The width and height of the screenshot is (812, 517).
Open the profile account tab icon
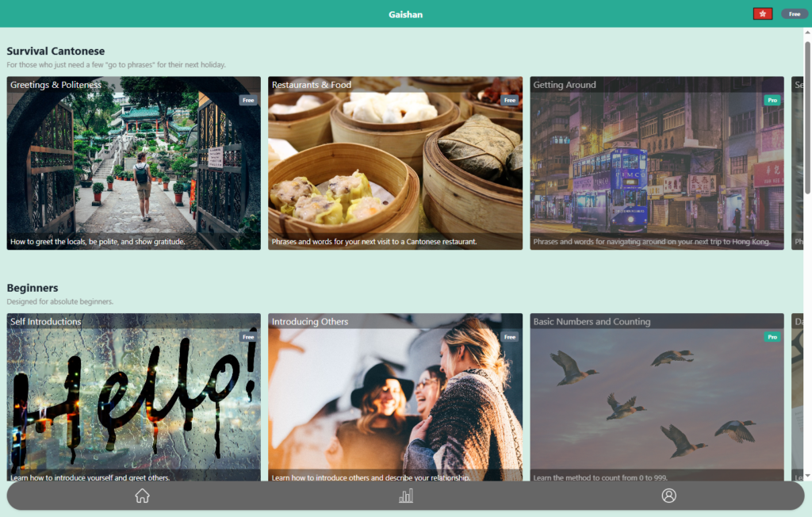point(669,496)
